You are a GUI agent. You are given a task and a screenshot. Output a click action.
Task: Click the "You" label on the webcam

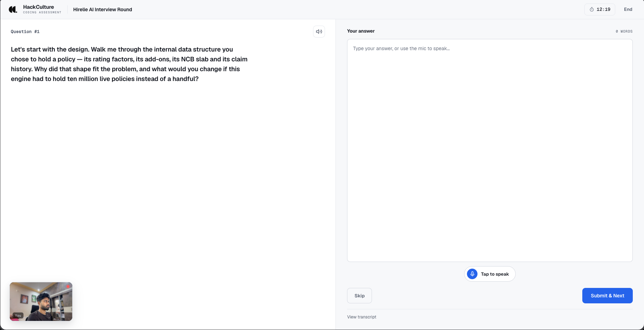point(18,316)
